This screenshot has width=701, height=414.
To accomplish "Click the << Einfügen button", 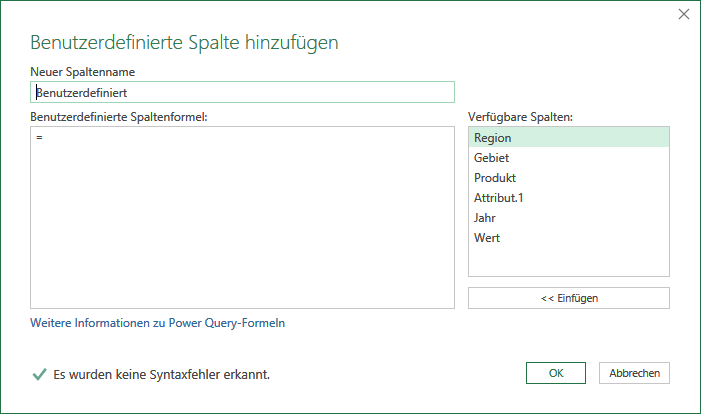I will [569, 298].
